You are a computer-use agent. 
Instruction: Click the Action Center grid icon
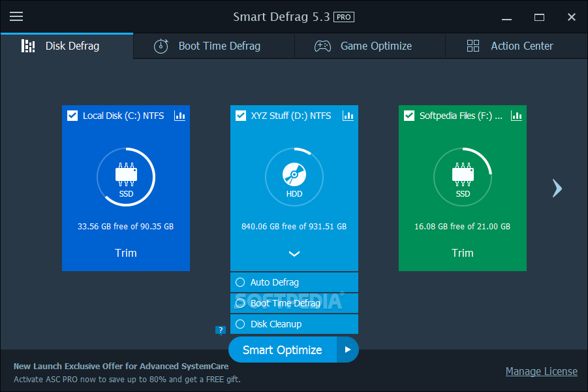pos(473,46)
